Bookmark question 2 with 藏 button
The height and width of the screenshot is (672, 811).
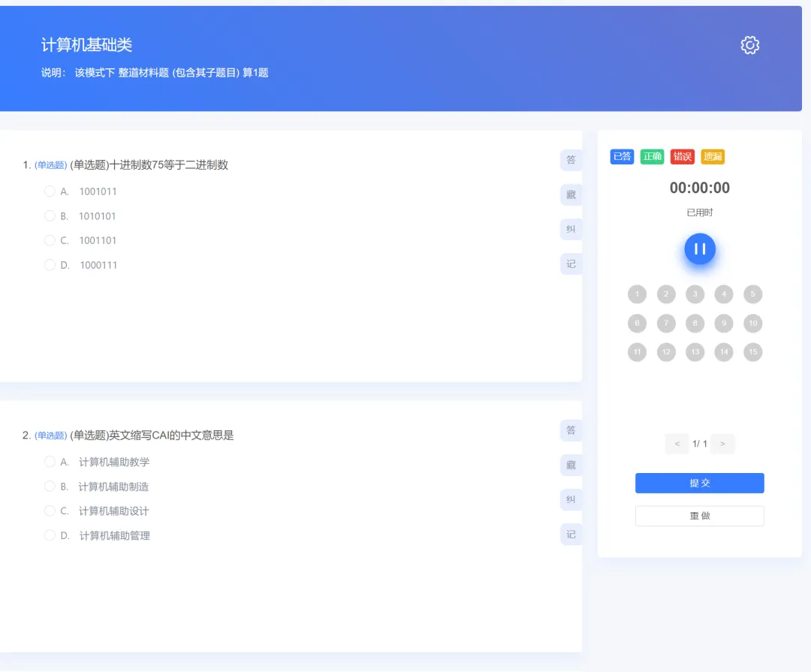[571, 465]
